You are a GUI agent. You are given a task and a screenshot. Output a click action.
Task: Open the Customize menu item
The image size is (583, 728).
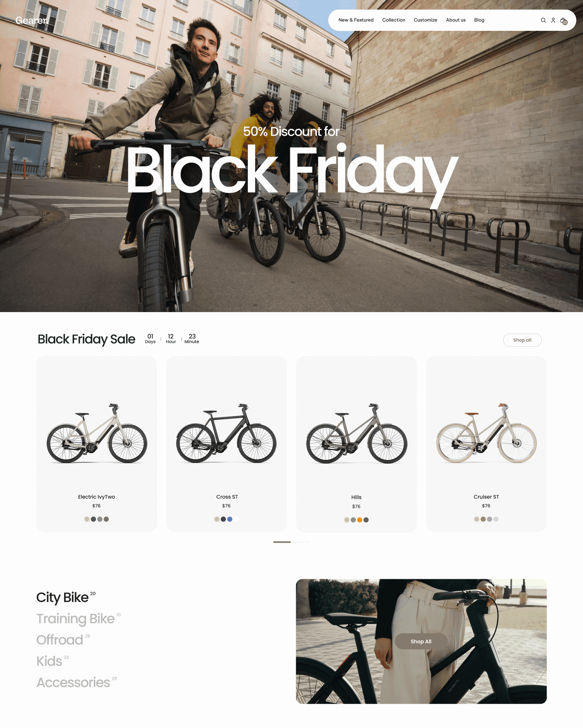pos(425,20)
